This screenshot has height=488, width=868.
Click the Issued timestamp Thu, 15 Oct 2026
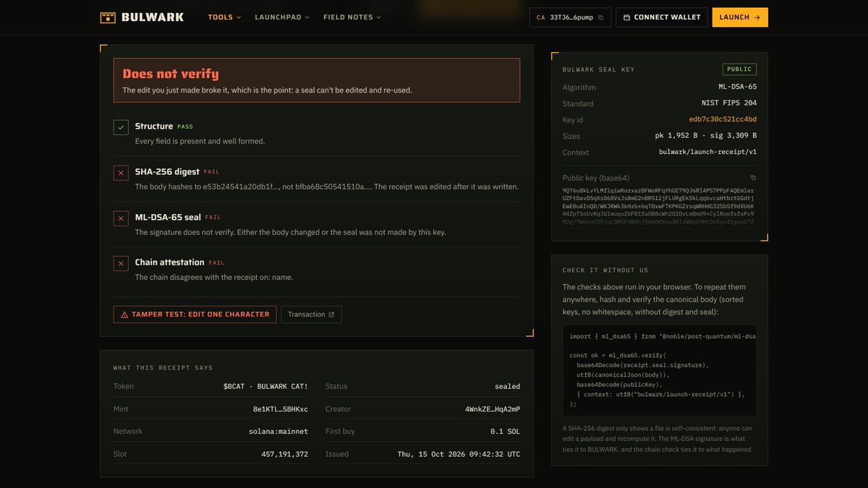[x=459, y=454]
